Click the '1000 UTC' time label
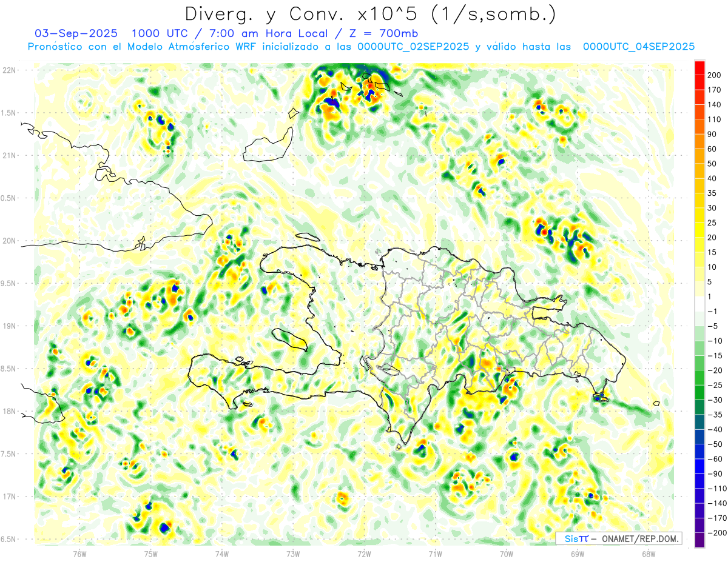The height and width of the screenshot is (562, 728). [160, 33]
